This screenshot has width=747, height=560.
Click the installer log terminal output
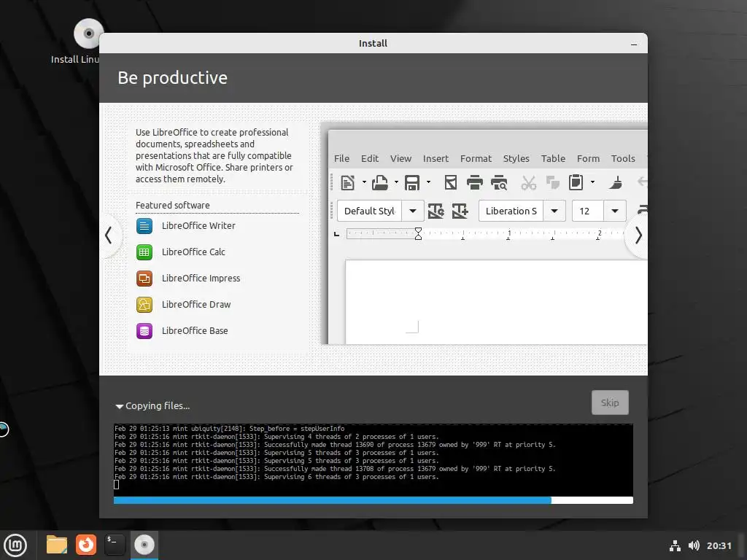pyautogui.click(x=373, y=459)
